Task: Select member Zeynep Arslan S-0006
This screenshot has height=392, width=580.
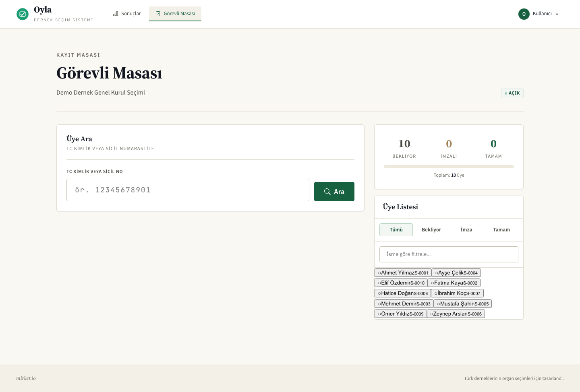Action: (x=456, y=314)
